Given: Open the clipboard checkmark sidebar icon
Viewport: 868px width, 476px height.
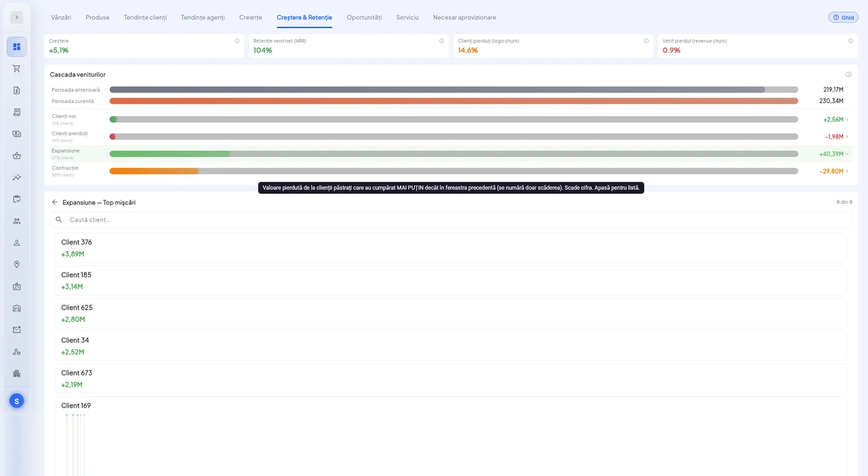Looking at the screenshot, I should click(x=17, y=199).
